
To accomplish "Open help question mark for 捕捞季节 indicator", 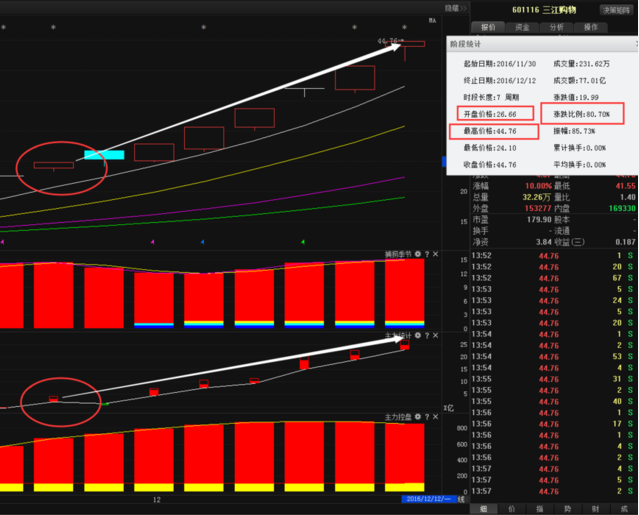I will (427, 254).
